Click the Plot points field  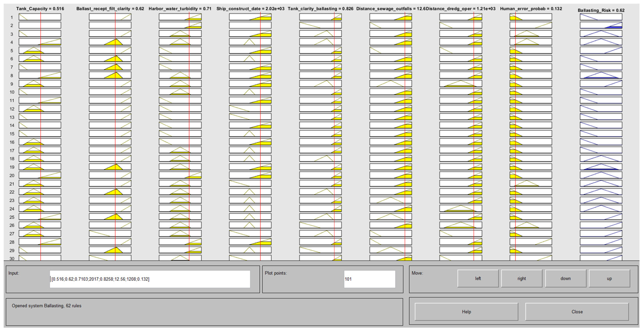(369, 279)
